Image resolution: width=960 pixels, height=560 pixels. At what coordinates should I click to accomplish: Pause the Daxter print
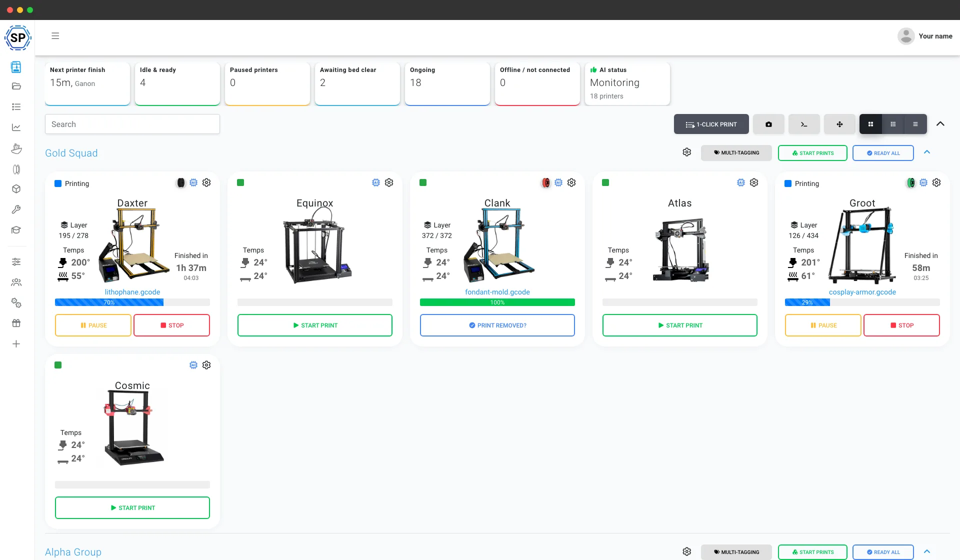click(x=93, y=325)
